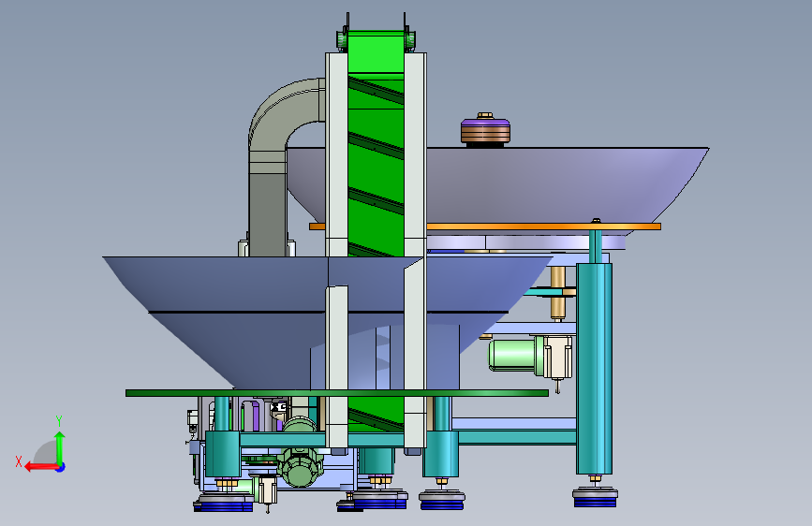Select the far right blue leveling foot
The width and height of the screenshot is (812, 526).
coord(595,498)
